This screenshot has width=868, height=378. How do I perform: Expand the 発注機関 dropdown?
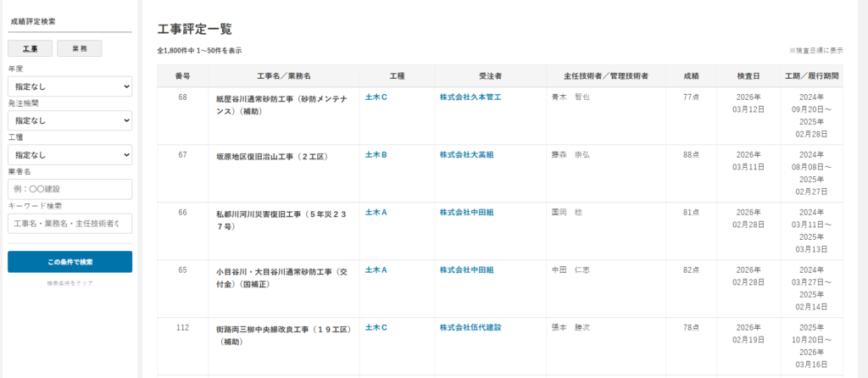pyautogui.click(x=70, y=120)
